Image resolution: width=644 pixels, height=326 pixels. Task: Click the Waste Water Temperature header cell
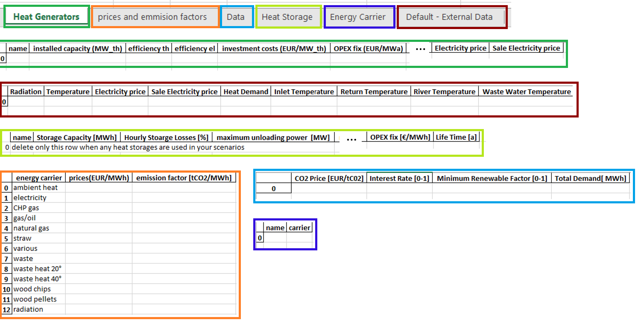(527, 92)
